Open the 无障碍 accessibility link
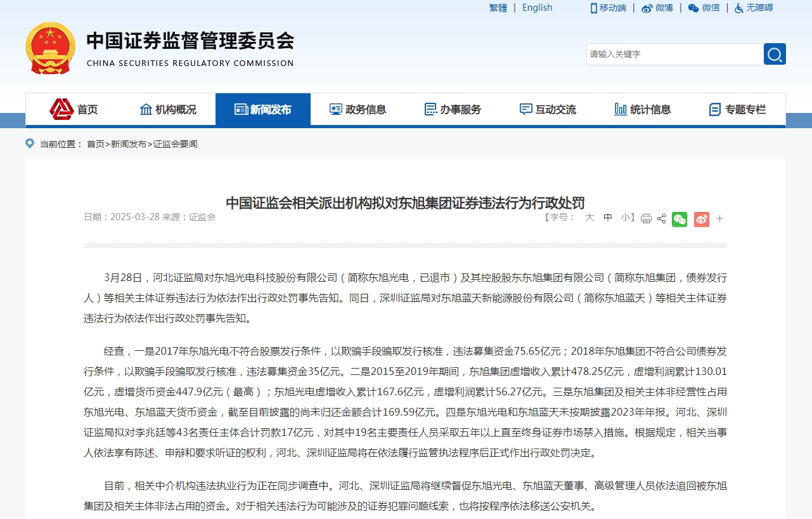 [x=759, y=8]
